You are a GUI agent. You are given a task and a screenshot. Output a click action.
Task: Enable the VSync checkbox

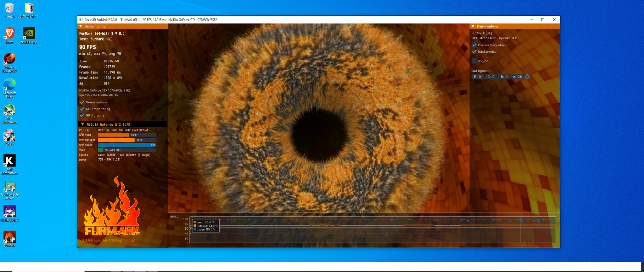click(474, 61)
